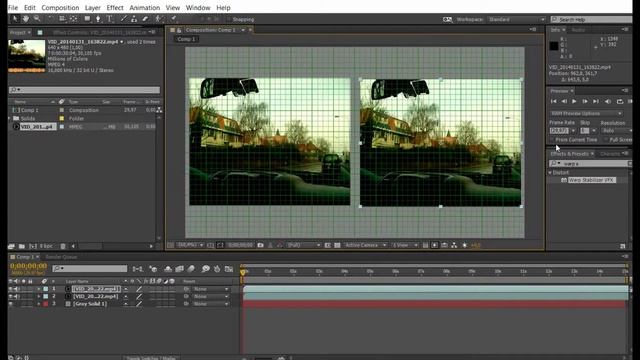The height and width of the screenshot is (360, 640).
Task: Open the Animation menu
Action: point(144,8)
